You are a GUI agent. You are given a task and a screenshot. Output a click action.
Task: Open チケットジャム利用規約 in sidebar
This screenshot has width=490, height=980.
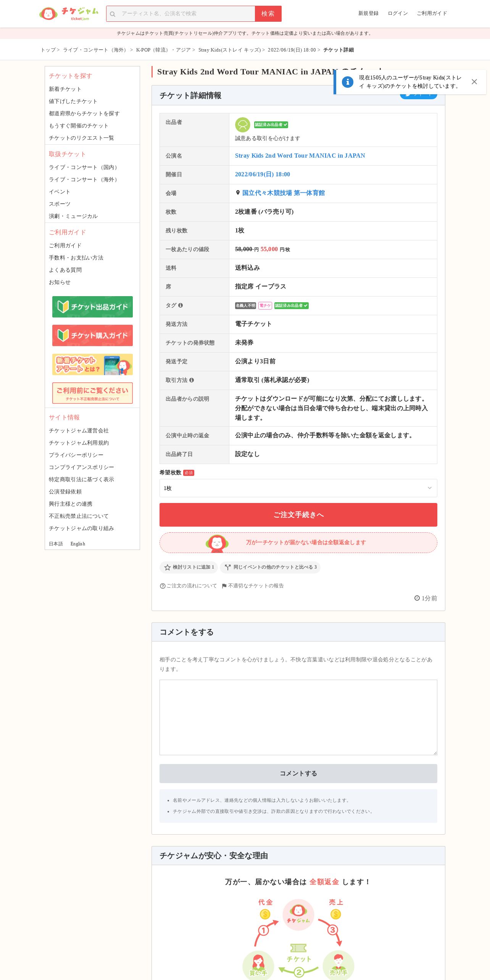point(79,443)
